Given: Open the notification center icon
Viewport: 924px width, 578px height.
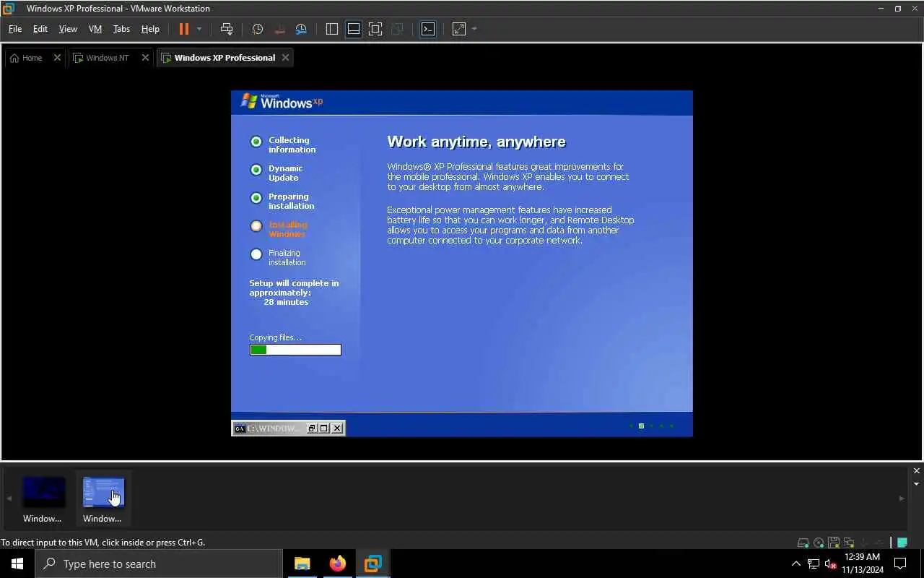Looking at the screenshot, I should [x=900, y=564].
